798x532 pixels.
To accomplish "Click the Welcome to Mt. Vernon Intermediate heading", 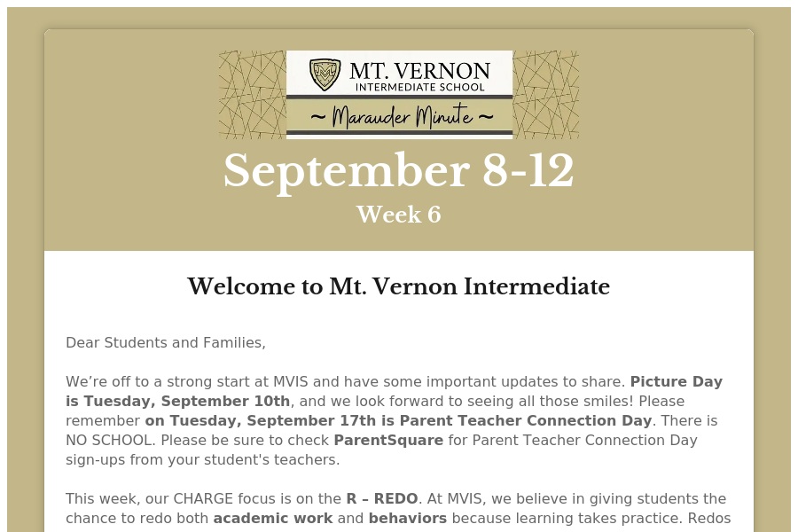I will pyautogui.click(x=398, y=287).
